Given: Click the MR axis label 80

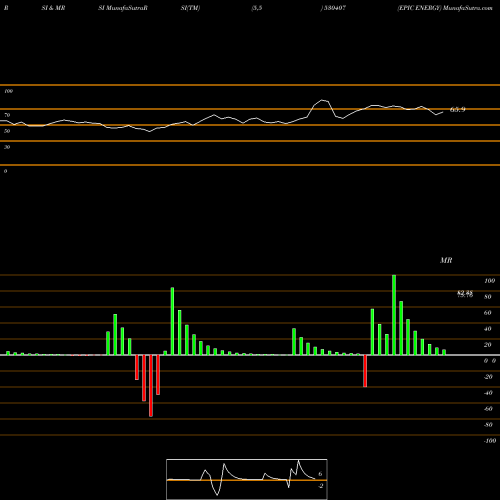Looking at the screenshot, I should [488, 297].
